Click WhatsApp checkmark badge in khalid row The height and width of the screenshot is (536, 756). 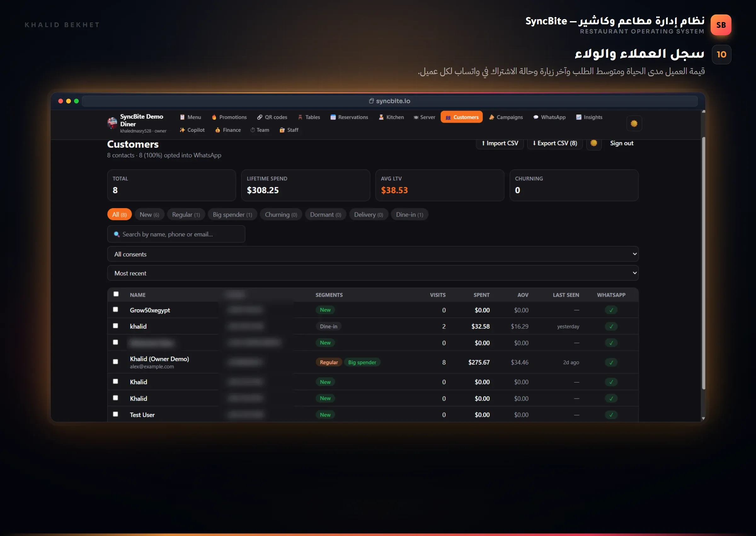[x=611, y=326]
